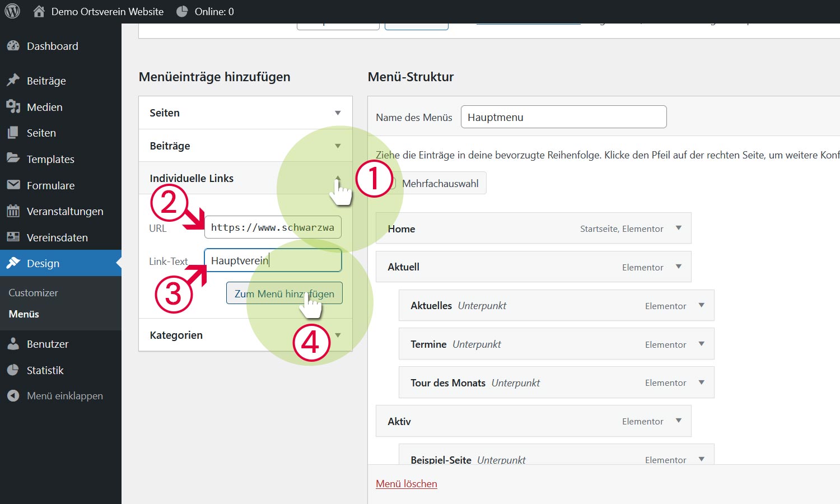Expand the Kategorien accordion section
This screenshot has width=840, height=504.
[245, 335]
